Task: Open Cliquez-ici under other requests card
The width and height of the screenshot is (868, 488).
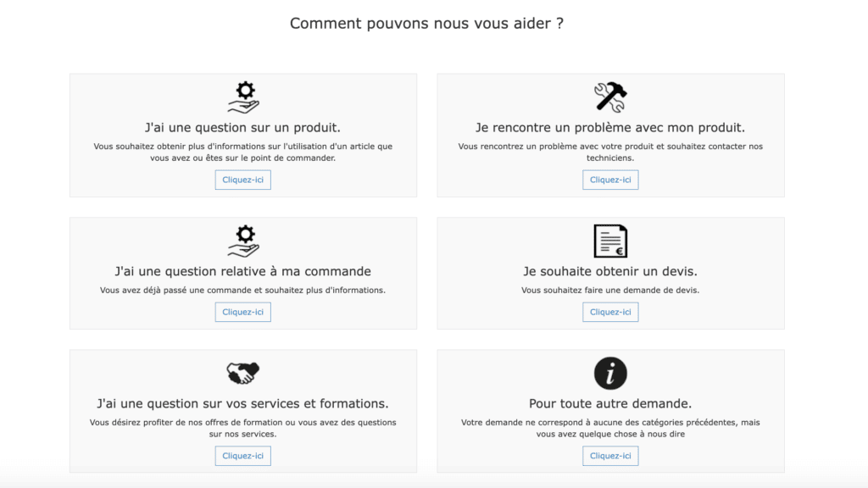Action: (610, 456)
